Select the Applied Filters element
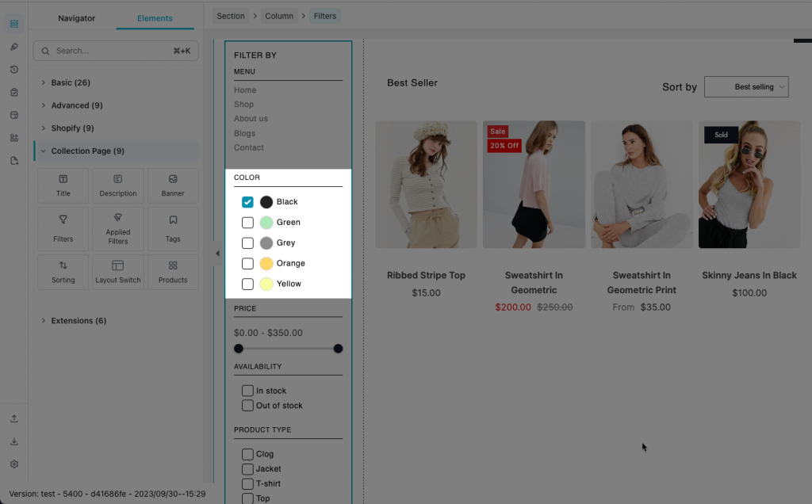Viewport: 812px width, 504px height. pos(118,229)
